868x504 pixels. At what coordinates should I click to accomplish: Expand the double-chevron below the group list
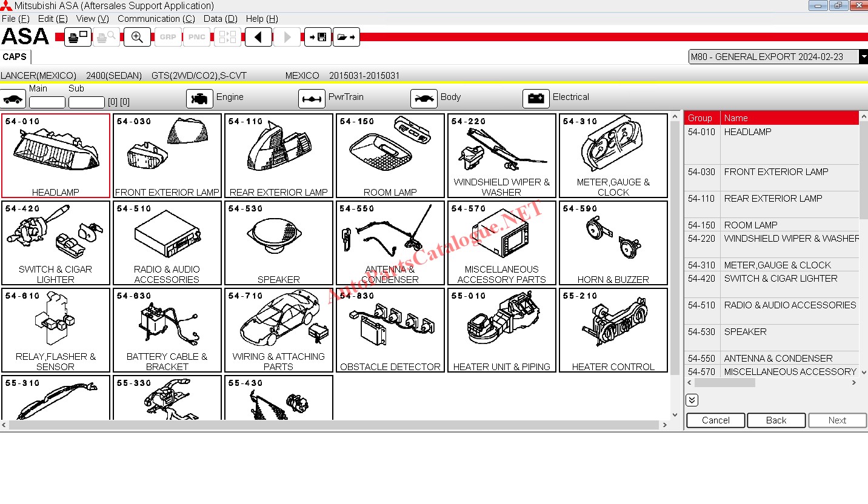[x=692, y=400]
